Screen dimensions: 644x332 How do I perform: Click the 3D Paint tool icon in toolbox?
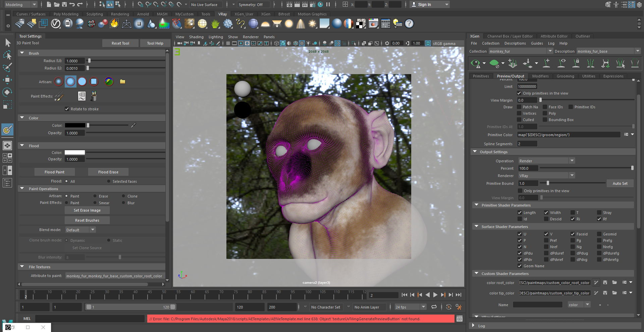[7, 129]
